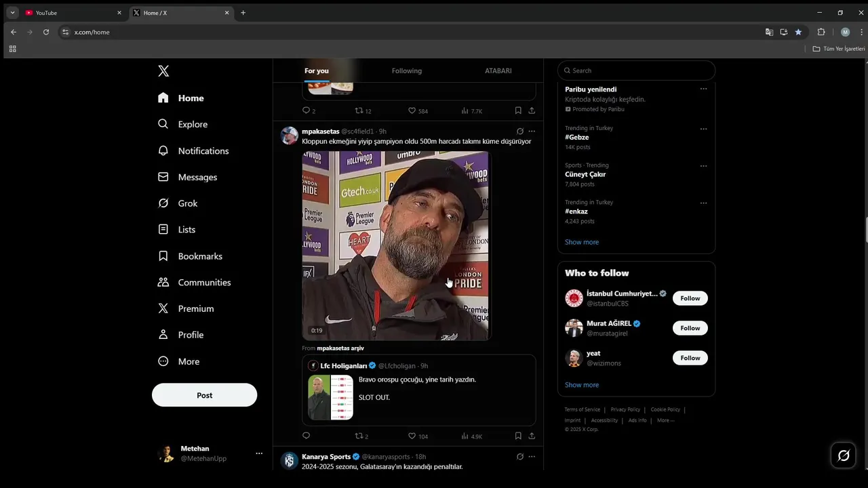The height and width of the screenshot is (488, 868).
Task: Follow the yeat account
Action: coord(690,358)
